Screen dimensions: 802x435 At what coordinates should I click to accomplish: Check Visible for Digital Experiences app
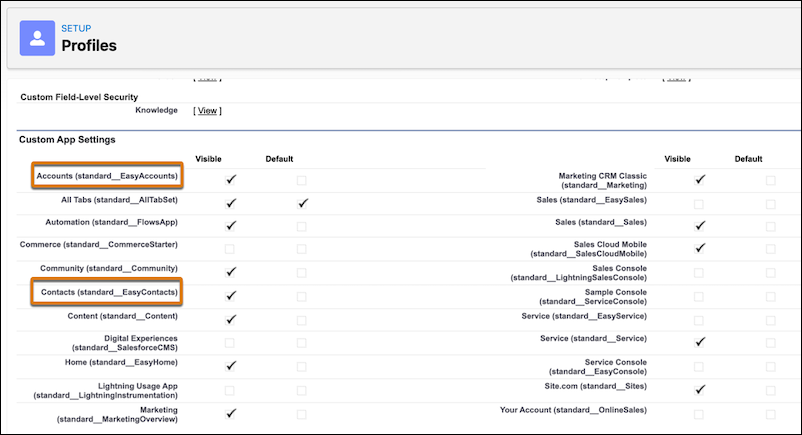point(230,342)
